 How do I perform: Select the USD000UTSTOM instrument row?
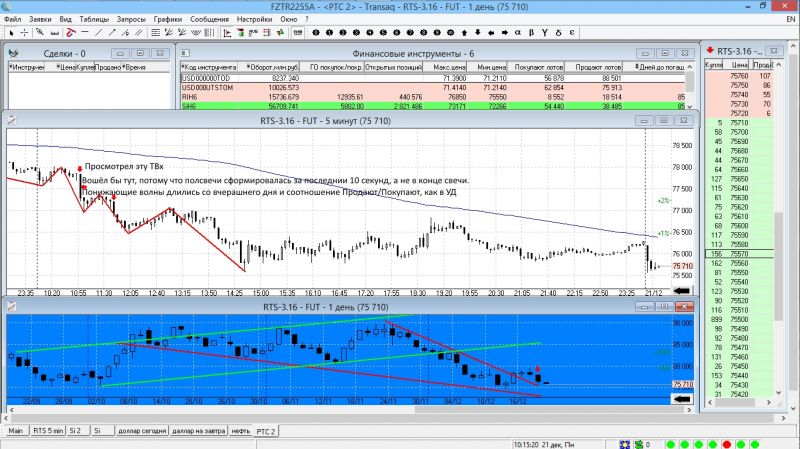(434, 88)
